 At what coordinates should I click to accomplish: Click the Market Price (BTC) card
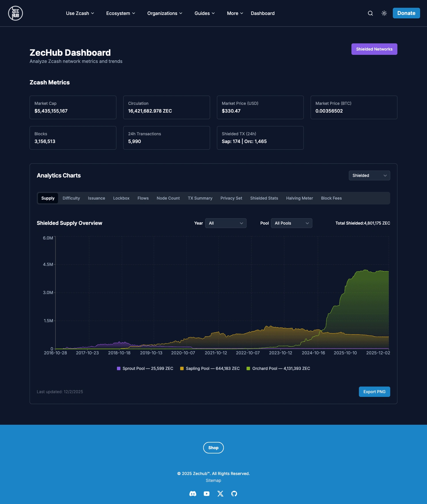coord(354,107)
